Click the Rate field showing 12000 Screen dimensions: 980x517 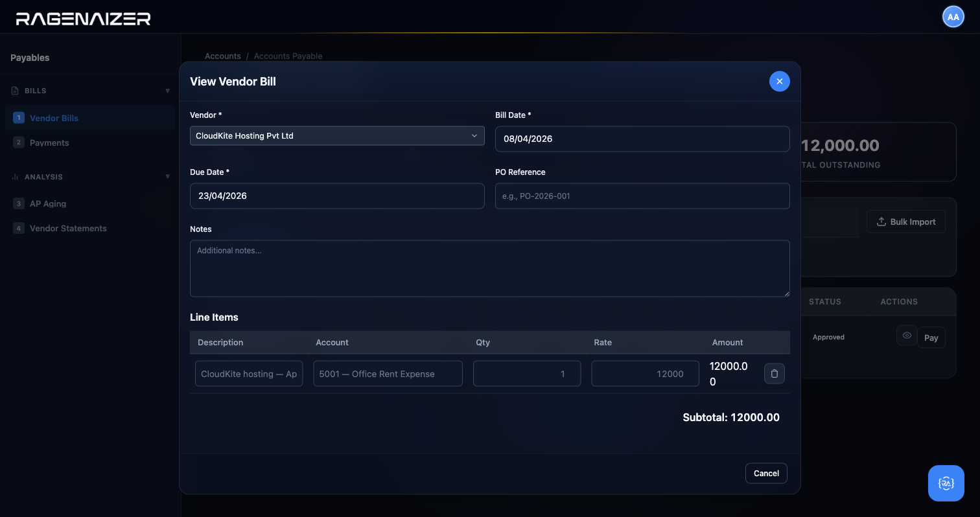click(x=645, y=374)
